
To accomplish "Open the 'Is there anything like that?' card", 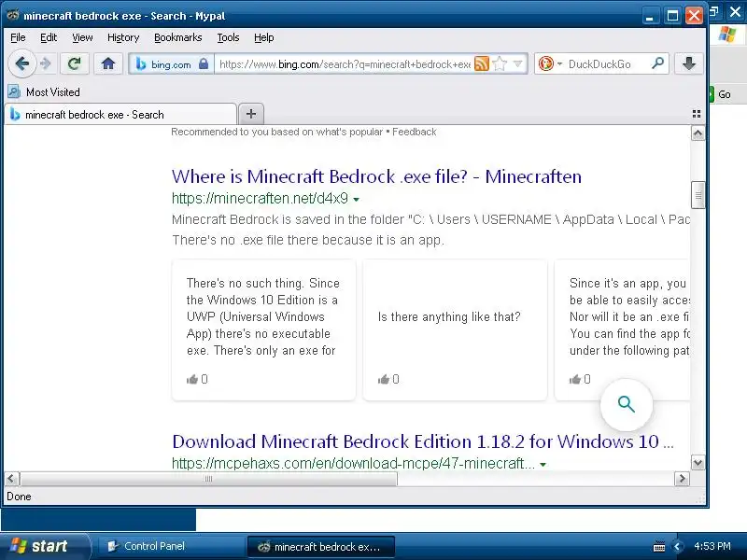I will (455, 330).
